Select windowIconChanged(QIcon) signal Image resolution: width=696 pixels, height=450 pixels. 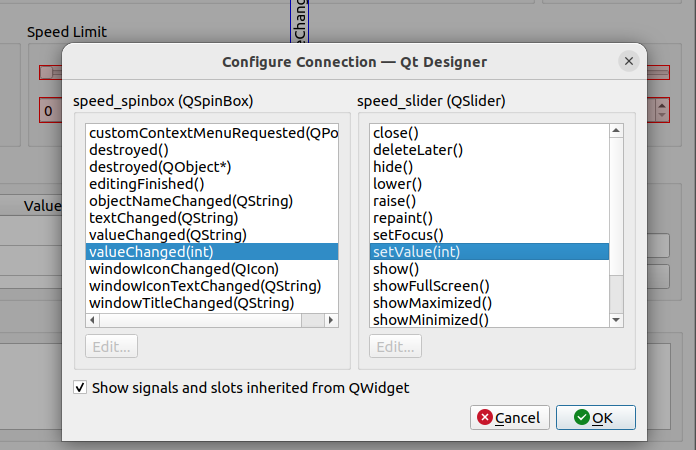point(212,269)
